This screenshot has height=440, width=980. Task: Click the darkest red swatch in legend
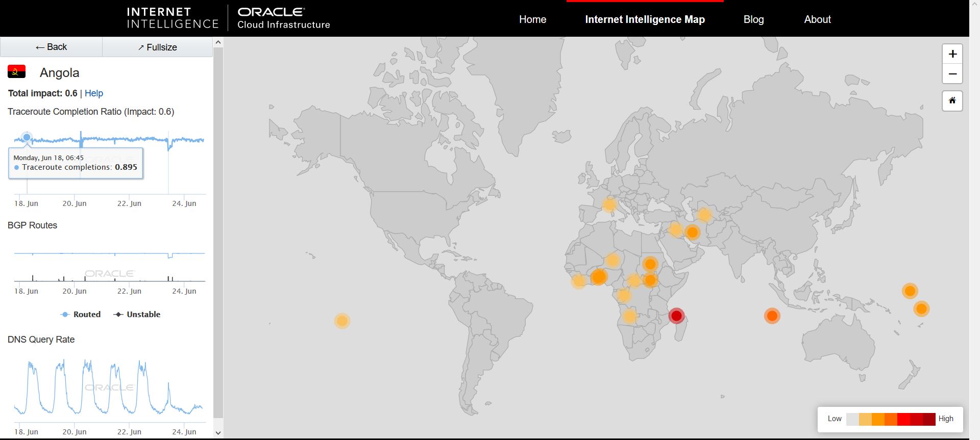929,419
